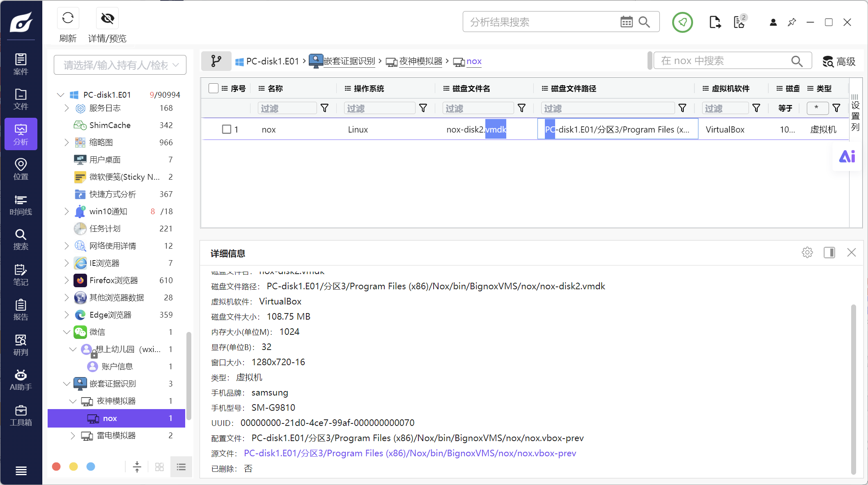Open the 报告 sidebar section
This screenshot has width=868, height=485.
pyautogui.click(x=21, y=309)
